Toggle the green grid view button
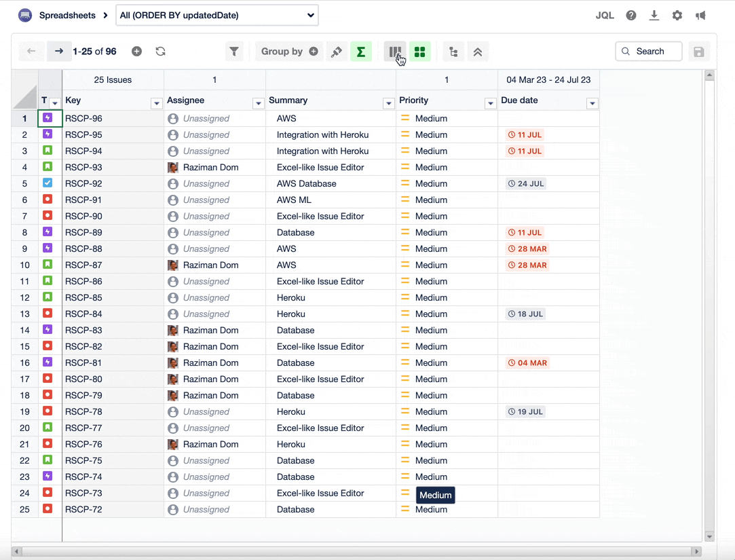735x560 pixels. click(x=419, y=52)
